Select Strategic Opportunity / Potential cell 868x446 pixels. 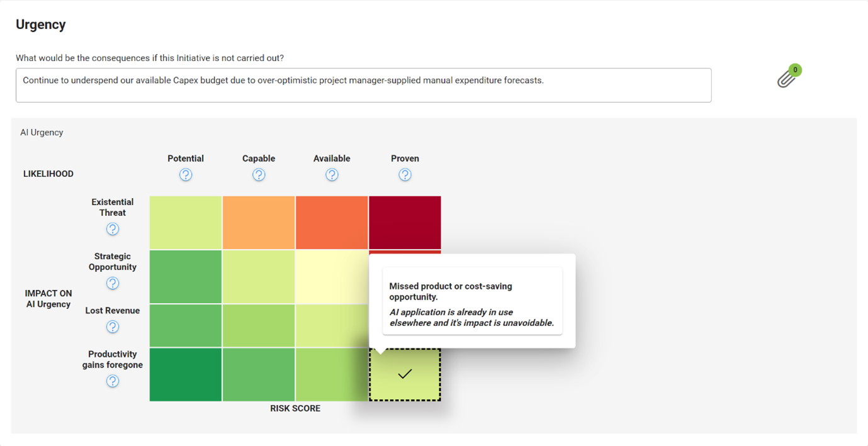pyautogui.click(x=186, y=277)
